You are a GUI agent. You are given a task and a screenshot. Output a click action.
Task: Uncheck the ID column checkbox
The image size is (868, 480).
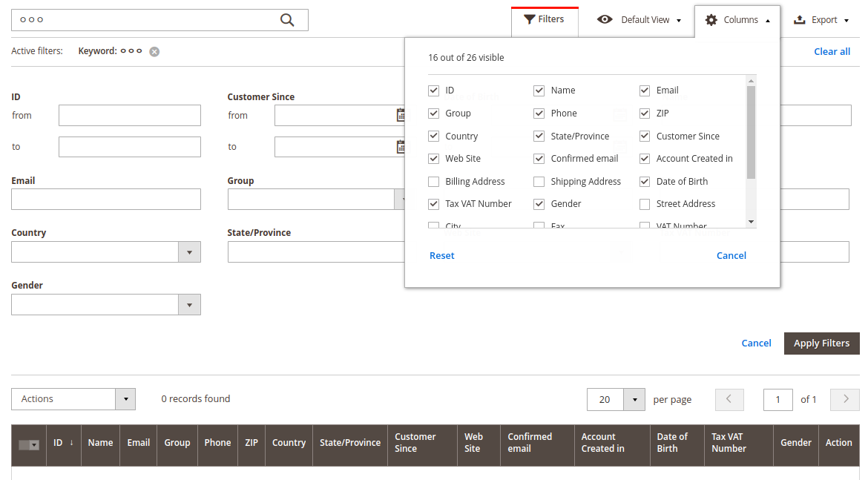(433, 91)
